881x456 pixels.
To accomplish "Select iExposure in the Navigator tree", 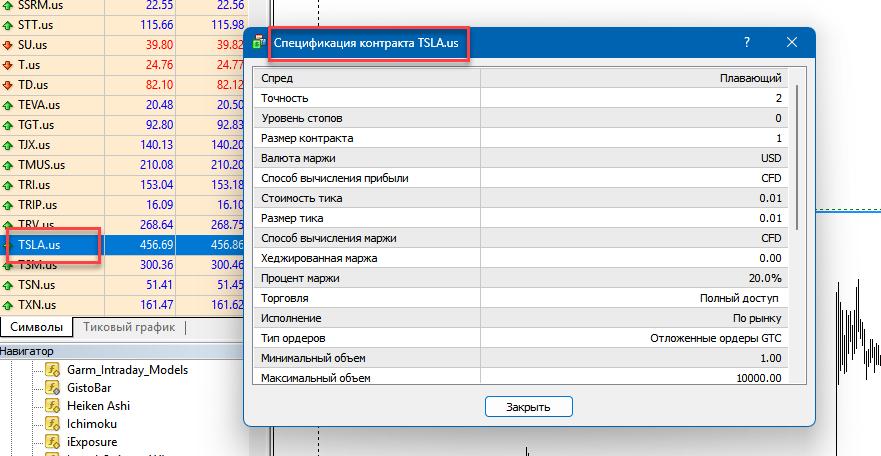I will click(x=94, y=442).
